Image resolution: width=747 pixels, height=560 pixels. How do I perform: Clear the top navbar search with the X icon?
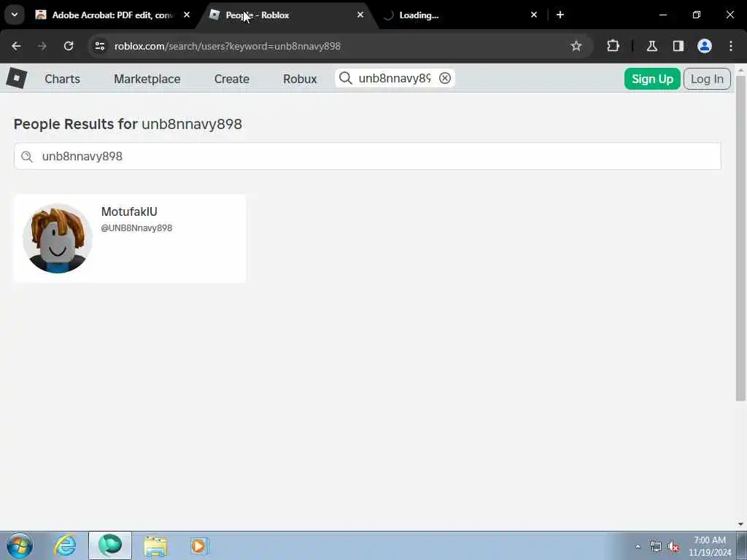tap(444, 78)
